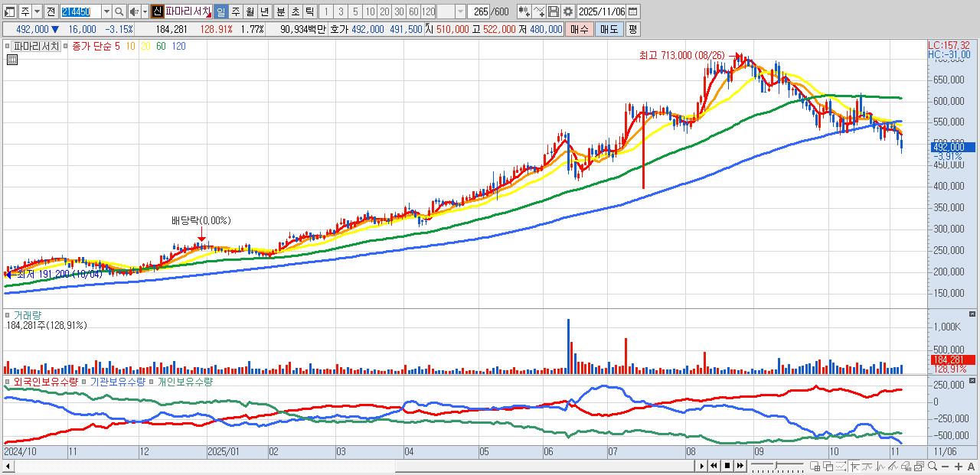Click the 거래량 indicator label
Image resolution: width=980 pixels, height=475 pixels.
pyautogui.click(x=27, y=314)
